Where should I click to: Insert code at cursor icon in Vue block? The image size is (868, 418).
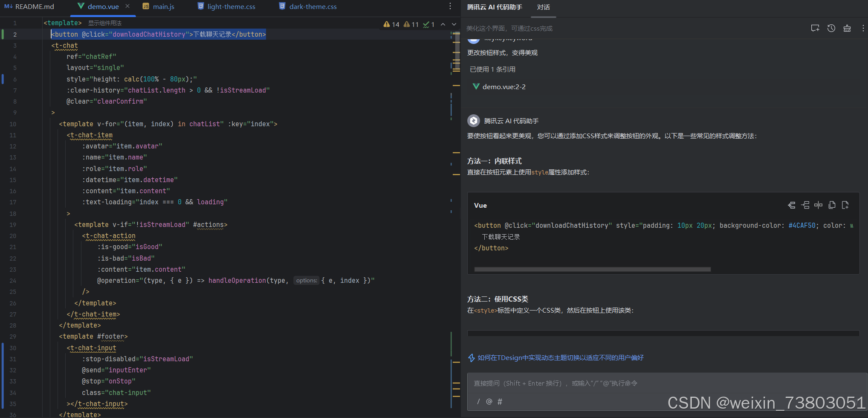click(x=792, y=205)
